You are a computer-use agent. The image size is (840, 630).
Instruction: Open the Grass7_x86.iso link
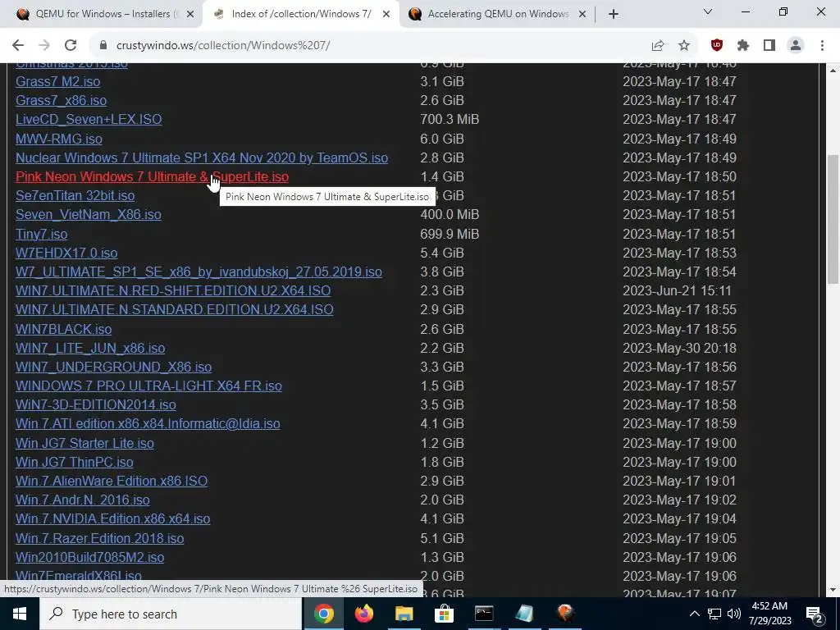pos(61,100)
